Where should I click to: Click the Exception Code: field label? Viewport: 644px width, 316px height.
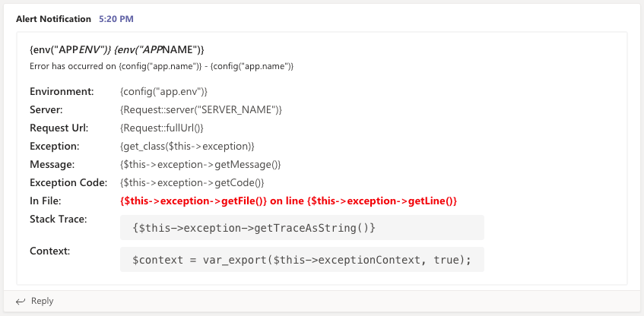pyautogui.click(x=68, y=183)
